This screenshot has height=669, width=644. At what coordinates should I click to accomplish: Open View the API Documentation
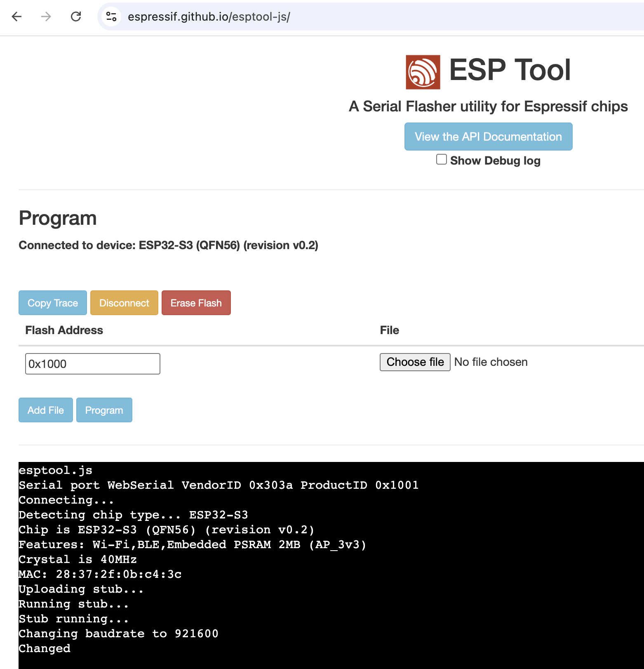[x=488, y=137]
